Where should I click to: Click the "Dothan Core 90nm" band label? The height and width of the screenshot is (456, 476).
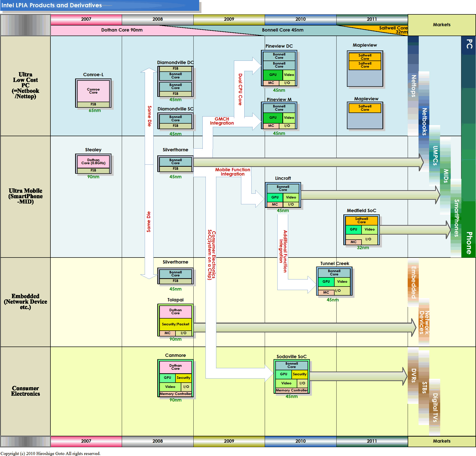122,30
